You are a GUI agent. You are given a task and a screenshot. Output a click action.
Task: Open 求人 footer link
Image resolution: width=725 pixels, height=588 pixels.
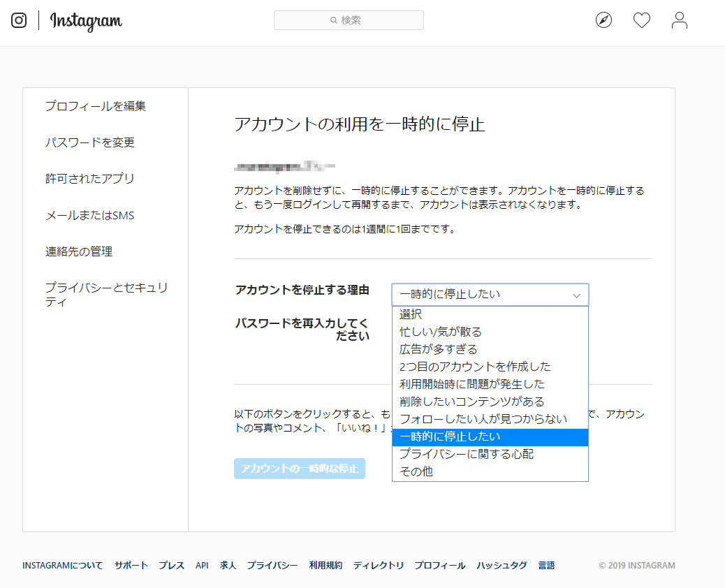(228, 566)
